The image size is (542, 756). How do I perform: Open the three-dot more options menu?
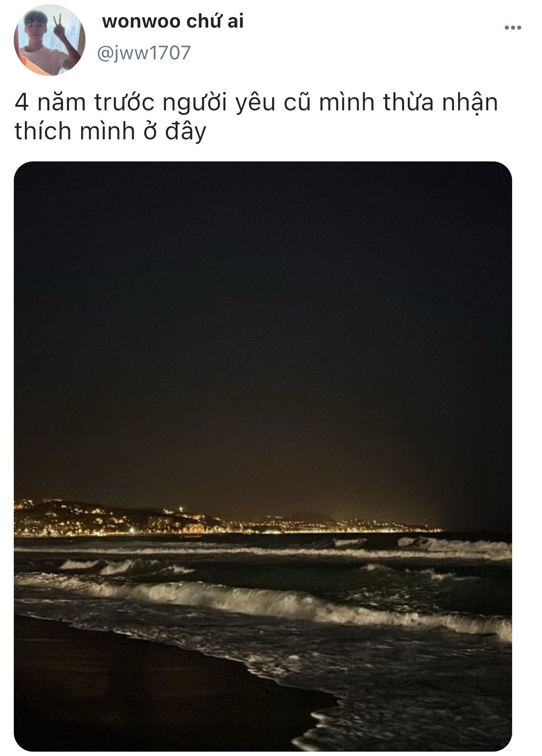pos(513,29)
